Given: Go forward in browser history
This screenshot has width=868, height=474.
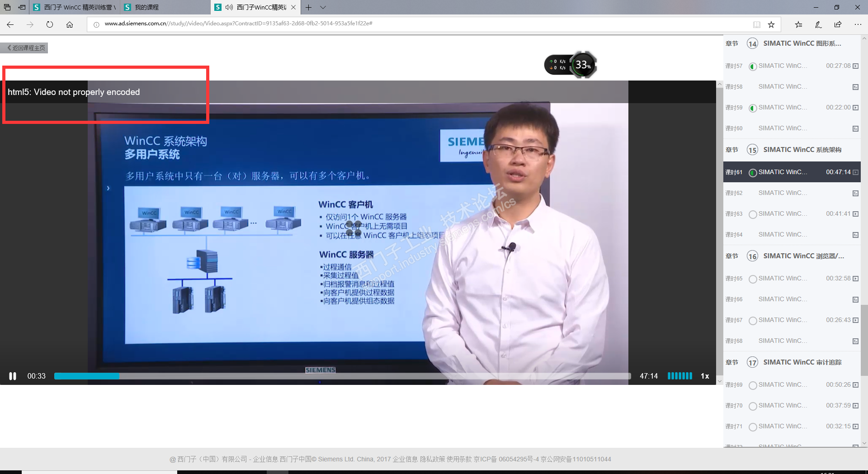Looking at the screenshot, I should pos(30,24).
